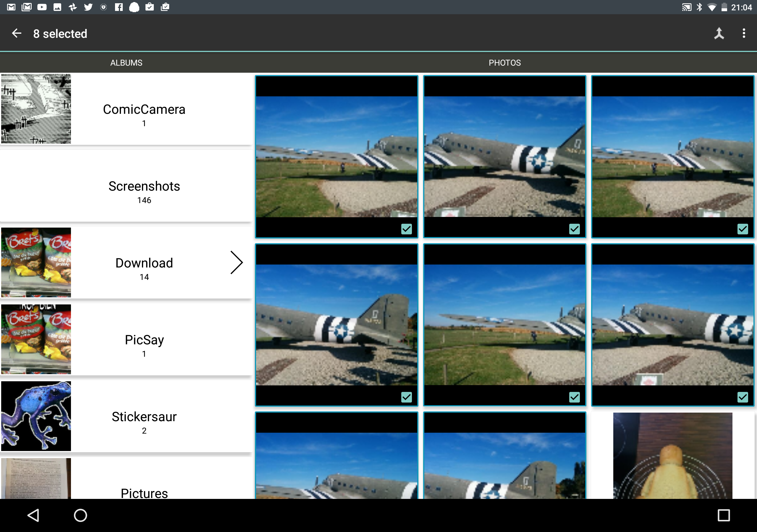
Task: Expand the Download album with the chevron
Action: (236, 262)
